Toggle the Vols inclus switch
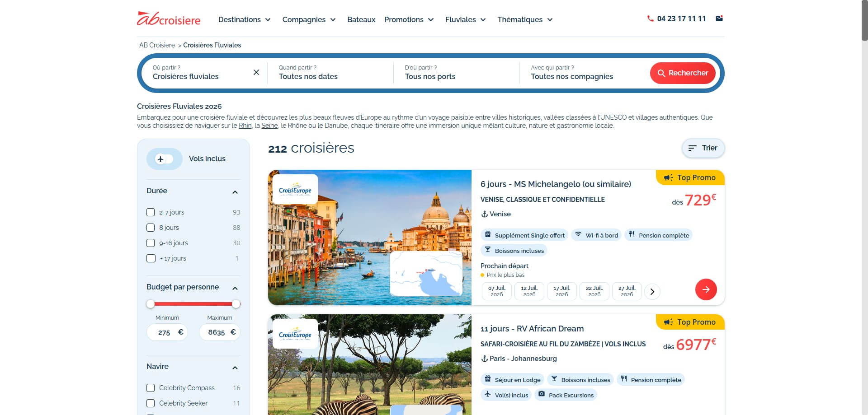 point(165,159)
